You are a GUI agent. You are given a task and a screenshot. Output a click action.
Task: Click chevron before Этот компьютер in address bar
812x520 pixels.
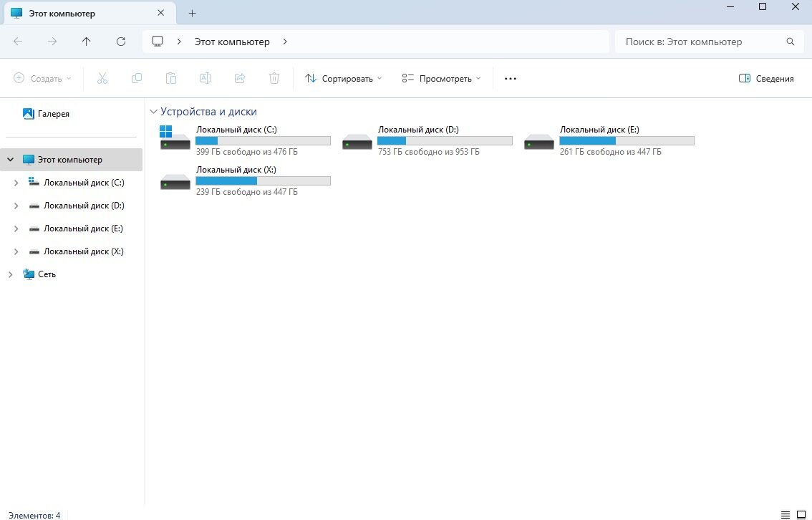coord(179,42)
